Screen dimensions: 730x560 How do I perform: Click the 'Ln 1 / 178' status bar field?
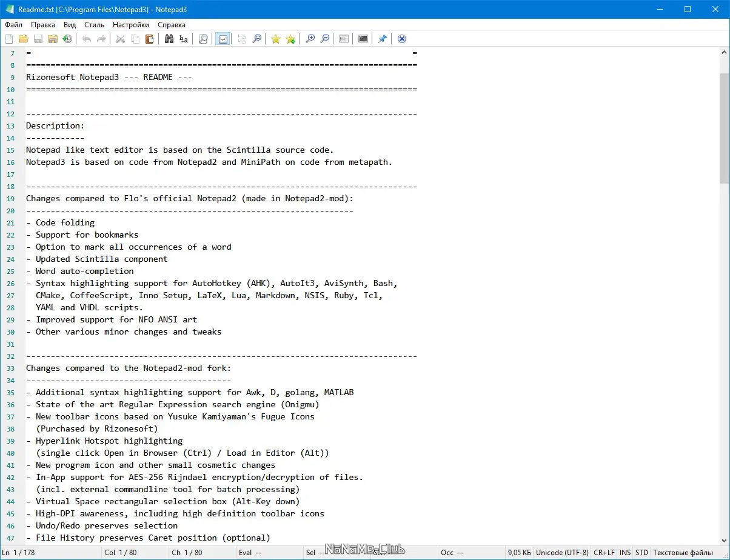pos(51,552)
